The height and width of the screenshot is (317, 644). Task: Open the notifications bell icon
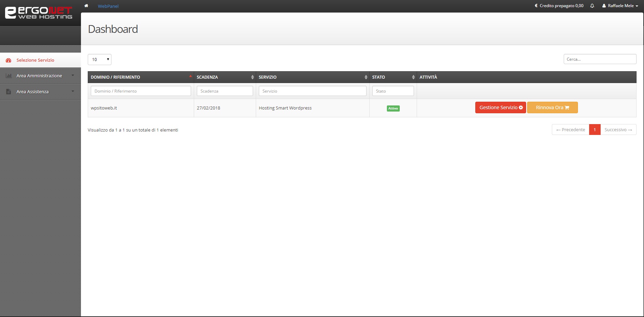[592, 6]
